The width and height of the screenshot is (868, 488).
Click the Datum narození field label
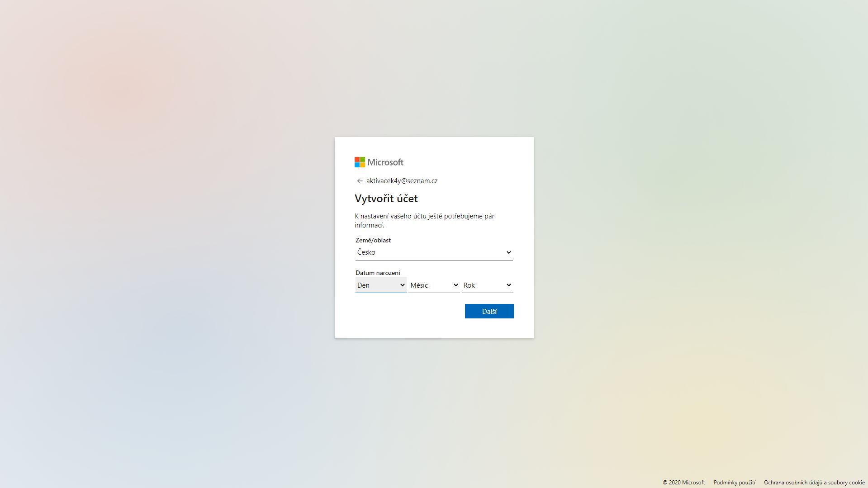pyautogui.click(x=377, y=273)
